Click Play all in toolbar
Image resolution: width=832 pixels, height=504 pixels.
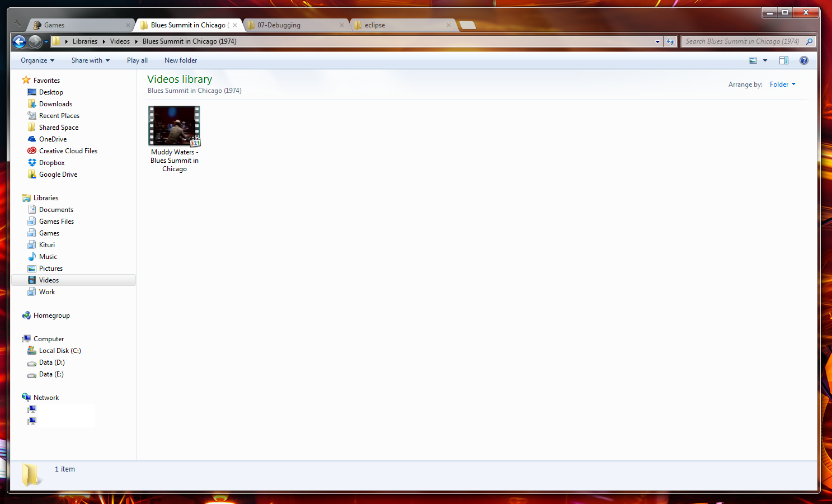point(137,60)
